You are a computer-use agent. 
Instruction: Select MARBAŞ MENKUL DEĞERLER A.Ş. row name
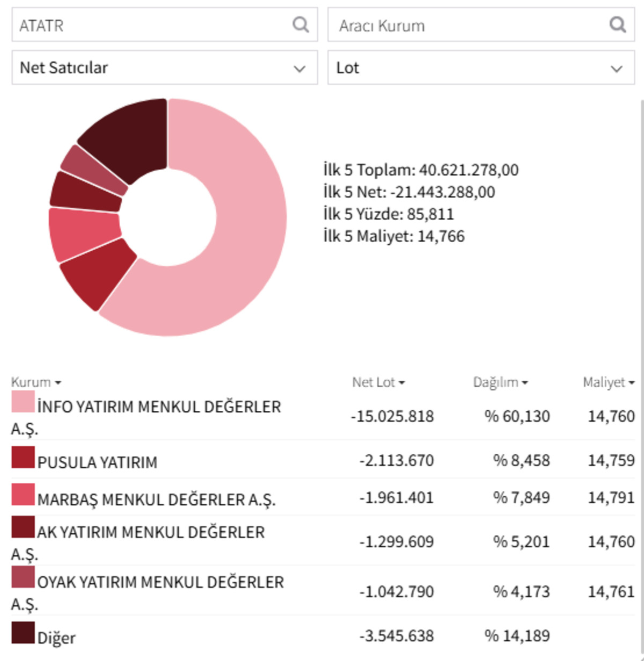[x=156, y=499]
